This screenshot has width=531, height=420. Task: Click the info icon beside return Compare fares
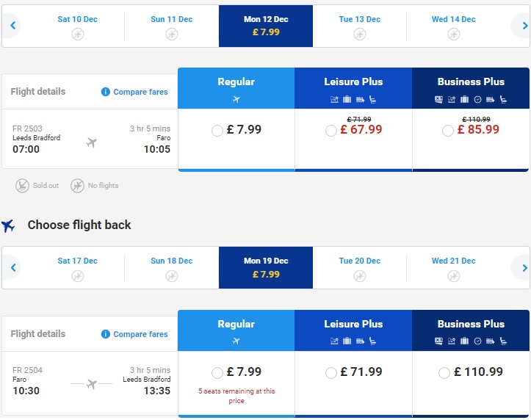coord(105,334)
